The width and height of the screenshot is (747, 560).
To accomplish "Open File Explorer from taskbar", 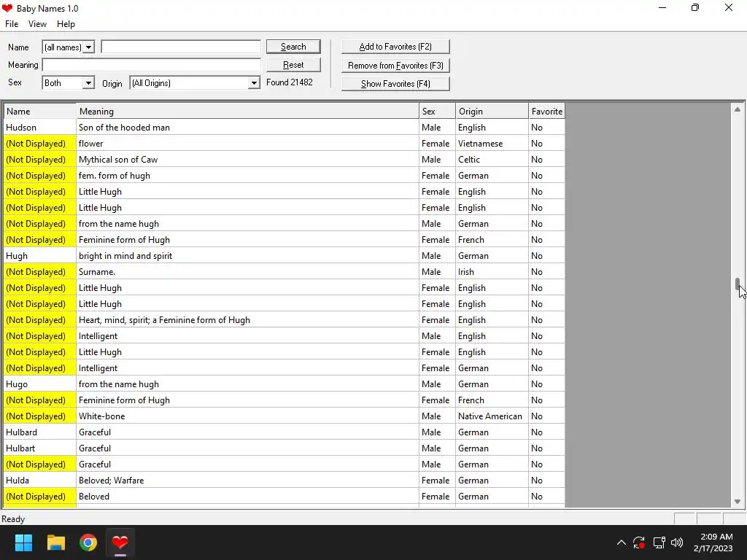I will (55, 542).
